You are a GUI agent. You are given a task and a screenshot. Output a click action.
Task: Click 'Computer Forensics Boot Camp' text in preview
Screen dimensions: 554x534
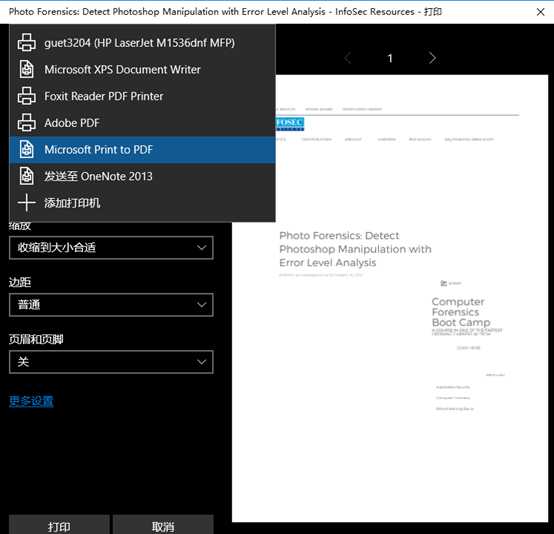point(461,312)
